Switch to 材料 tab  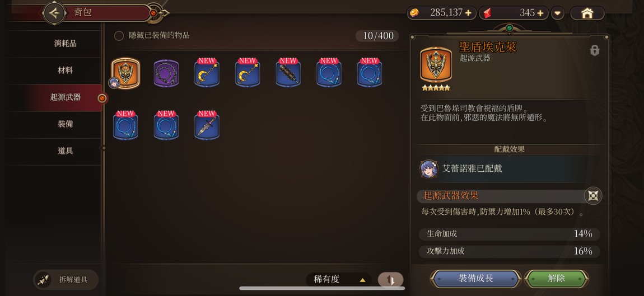click(66, 70)
